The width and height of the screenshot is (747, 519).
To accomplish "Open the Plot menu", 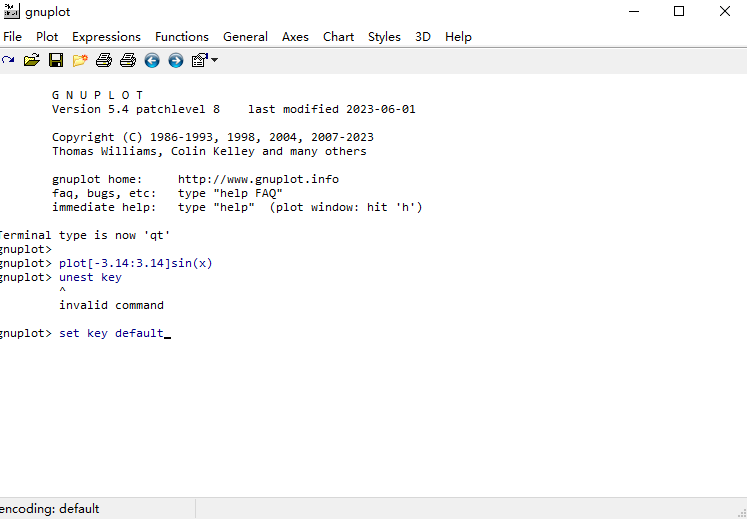I will click(47, 37).
